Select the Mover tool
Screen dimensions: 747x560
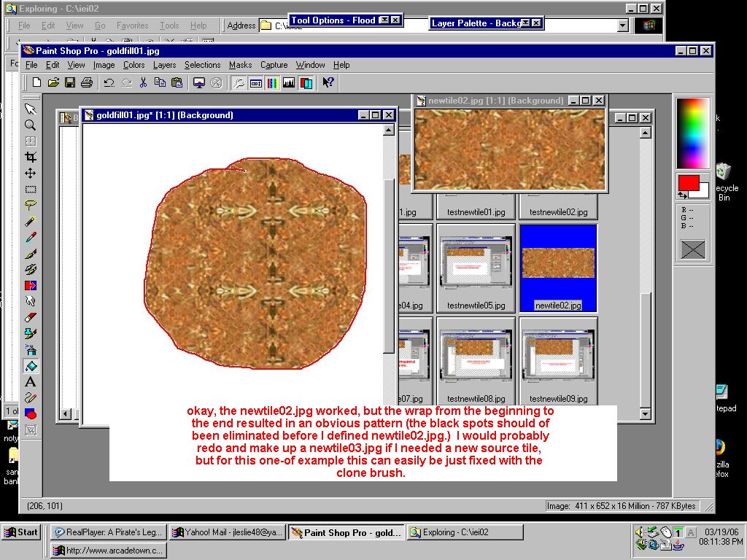31,174
